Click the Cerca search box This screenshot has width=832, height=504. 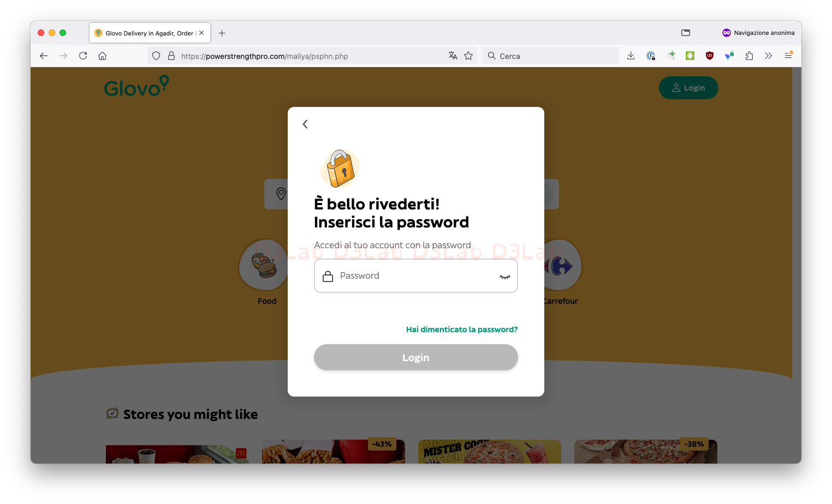(550, 56)
